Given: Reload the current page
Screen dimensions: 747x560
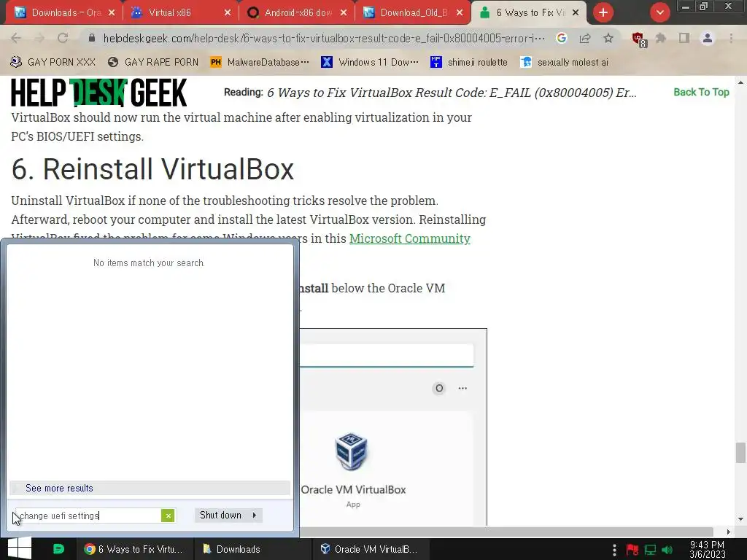Looking at the screenshot, I should [63, 38].
